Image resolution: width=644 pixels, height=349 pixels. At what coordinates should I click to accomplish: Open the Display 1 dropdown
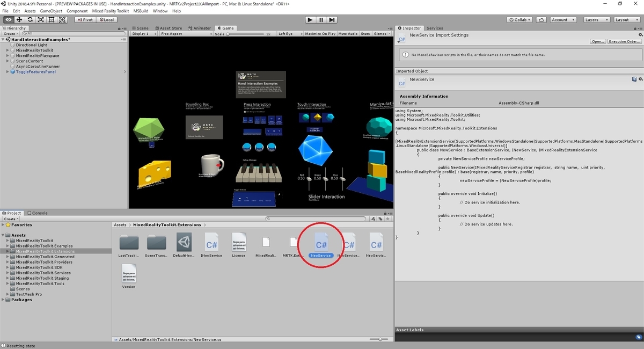[144, 34]
